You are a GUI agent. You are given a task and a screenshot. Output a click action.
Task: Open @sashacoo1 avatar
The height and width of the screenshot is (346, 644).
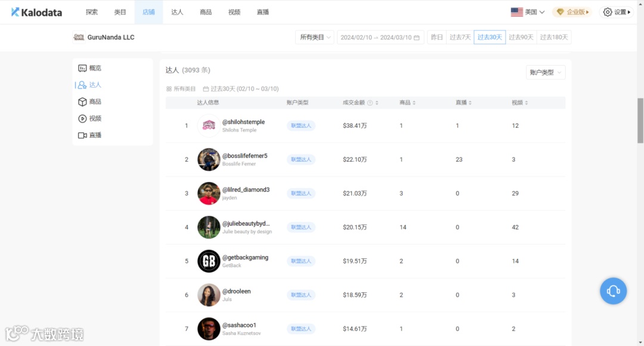pos(209,329)
